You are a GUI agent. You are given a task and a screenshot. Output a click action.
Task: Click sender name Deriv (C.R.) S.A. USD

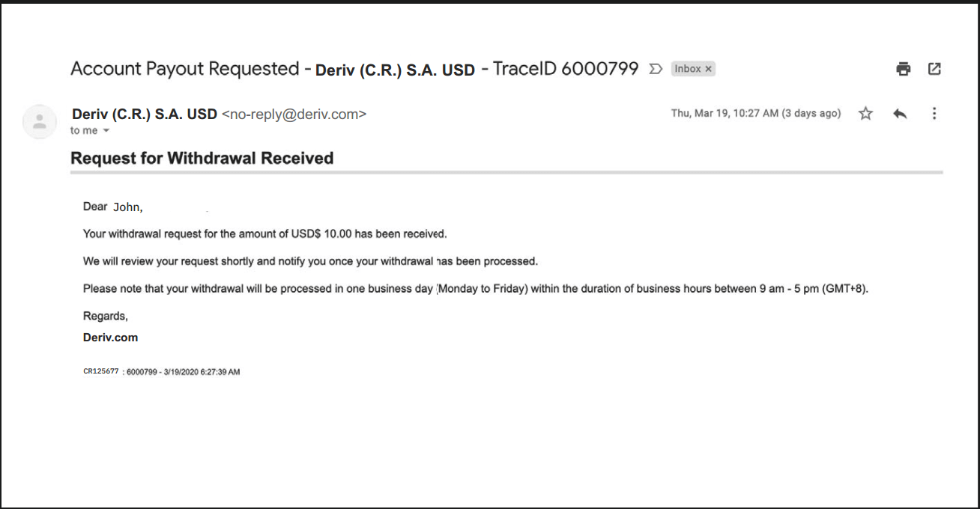(x=145, y=115)
